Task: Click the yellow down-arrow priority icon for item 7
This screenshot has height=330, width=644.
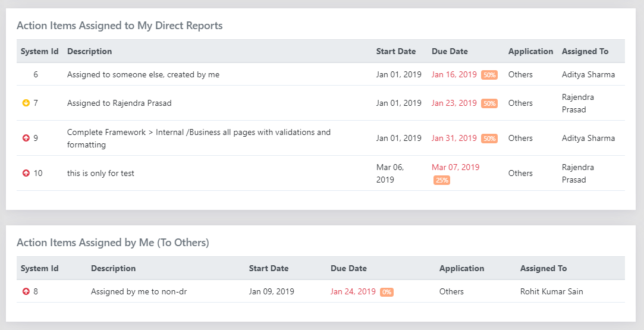Action: coord(26,103)
